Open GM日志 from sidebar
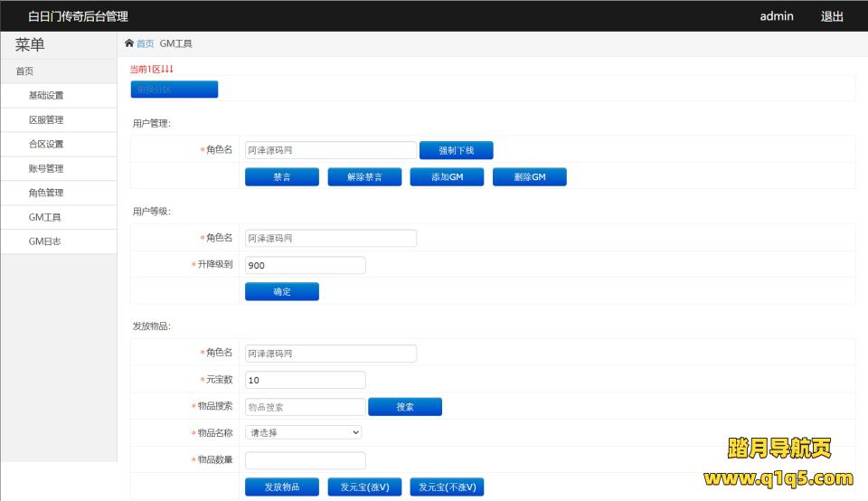868x501 pixels. click(45, 242)
